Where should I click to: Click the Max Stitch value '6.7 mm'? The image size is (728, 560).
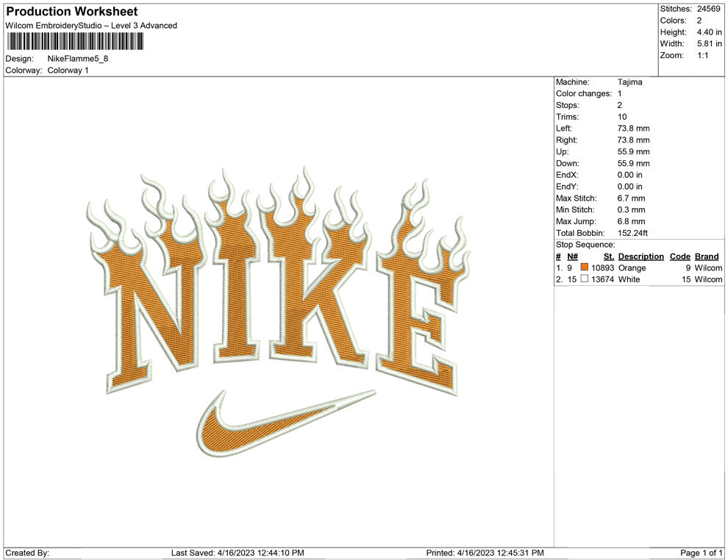632,198
